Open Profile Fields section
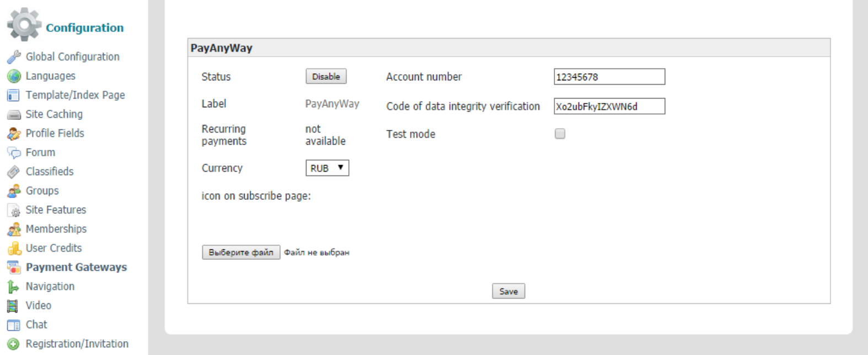 tap(55, 133)
